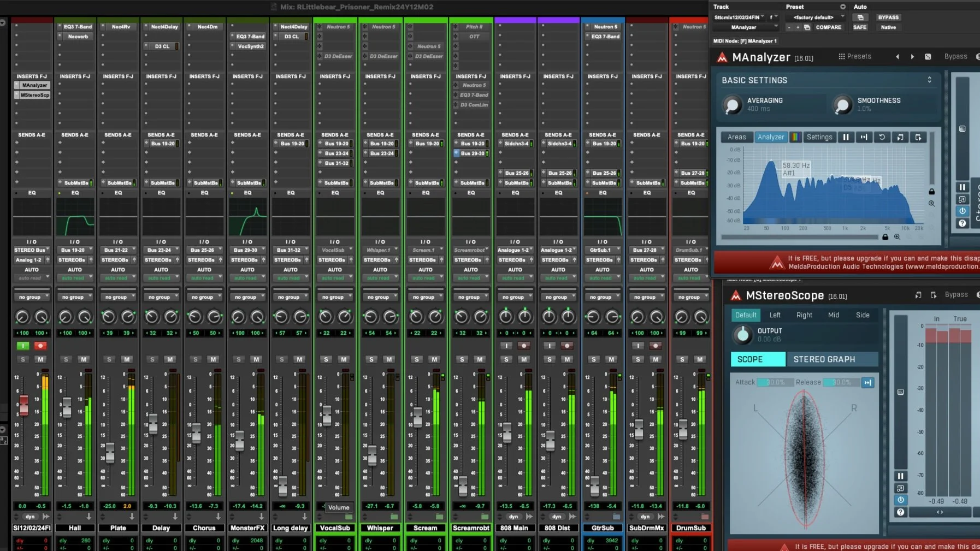Viewport: 980px width, 551px height.
Task: Toggle Bypass in the MAnalyzer title bar
Action: pyautogui.click(x=956, y=57)
